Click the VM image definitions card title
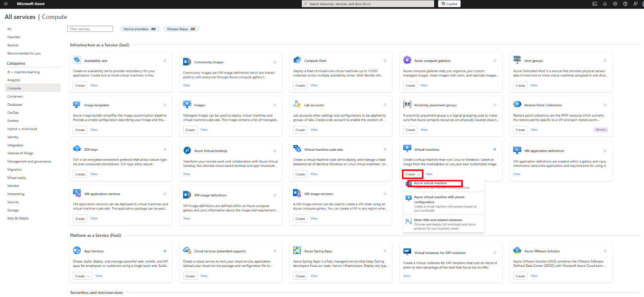644x297 pixels. tap(211, 195)
